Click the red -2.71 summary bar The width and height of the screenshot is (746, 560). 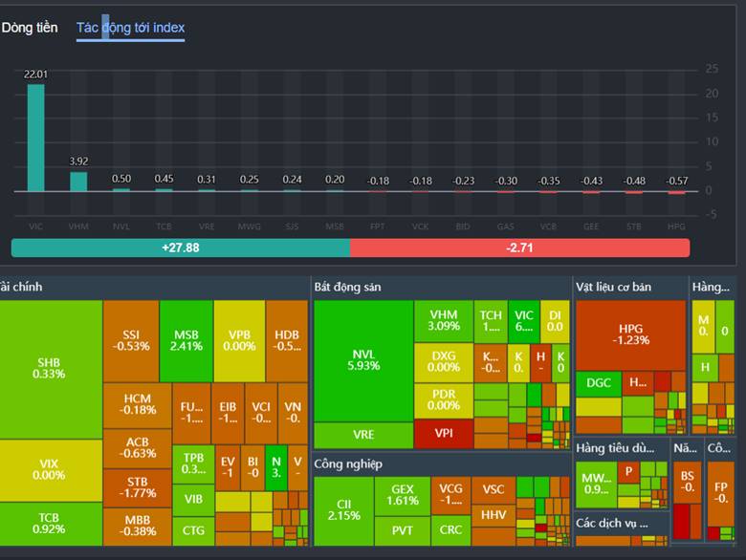(519, 248)
